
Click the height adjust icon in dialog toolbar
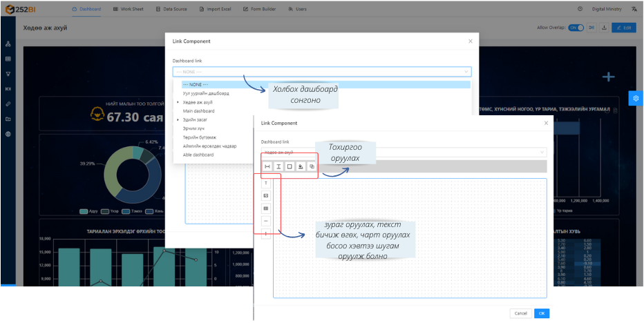click(x=278, y=166)
